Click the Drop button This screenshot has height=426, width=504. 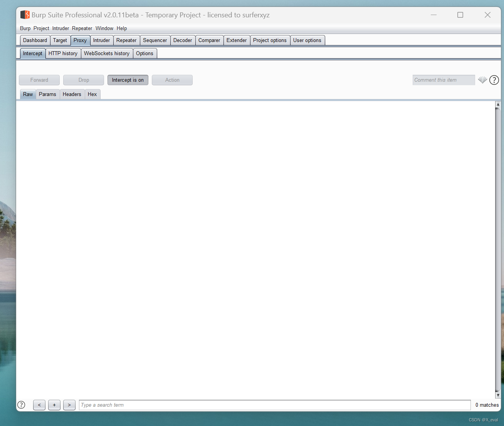[84, 80]
